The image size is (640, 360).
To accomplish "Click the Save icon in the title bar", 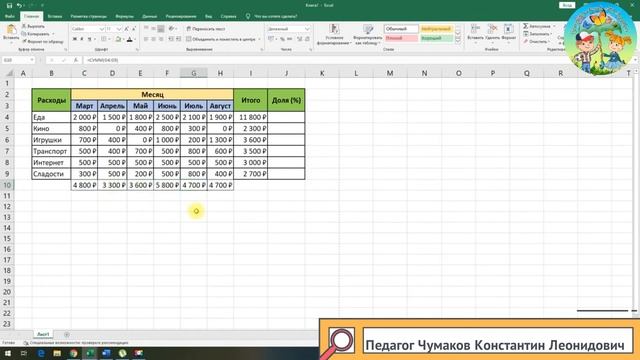I will pos(9,5).
